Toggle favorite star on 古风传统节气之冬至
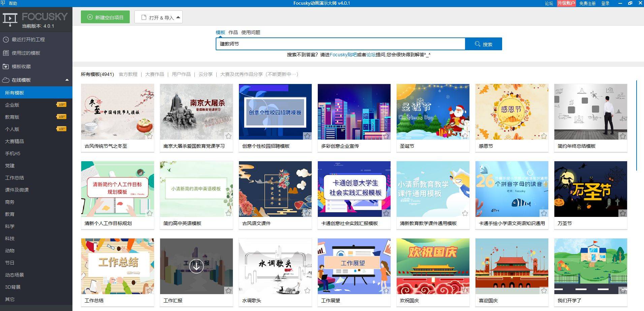Viewport: 644px width, 311px height. 150,136
